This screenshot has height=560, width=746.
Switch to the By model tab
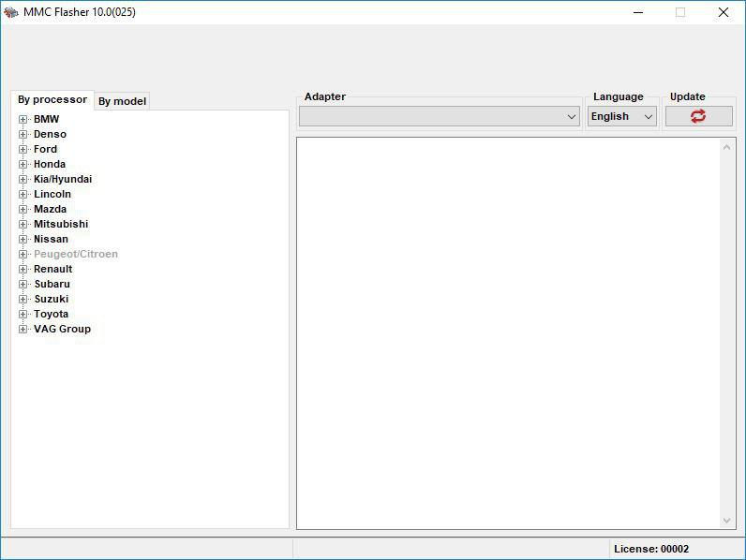click(122, 101)
